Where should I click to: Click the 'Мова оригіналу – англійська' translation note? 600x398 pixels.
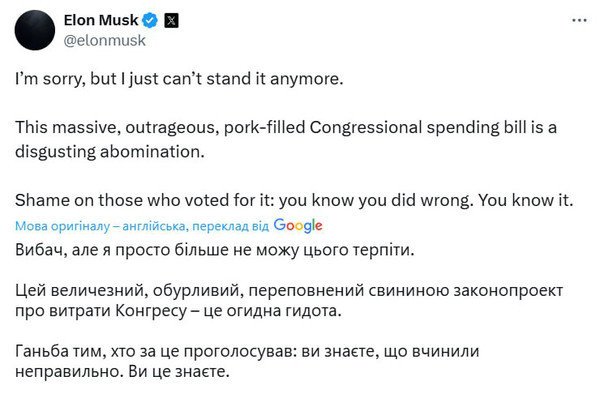101,226
